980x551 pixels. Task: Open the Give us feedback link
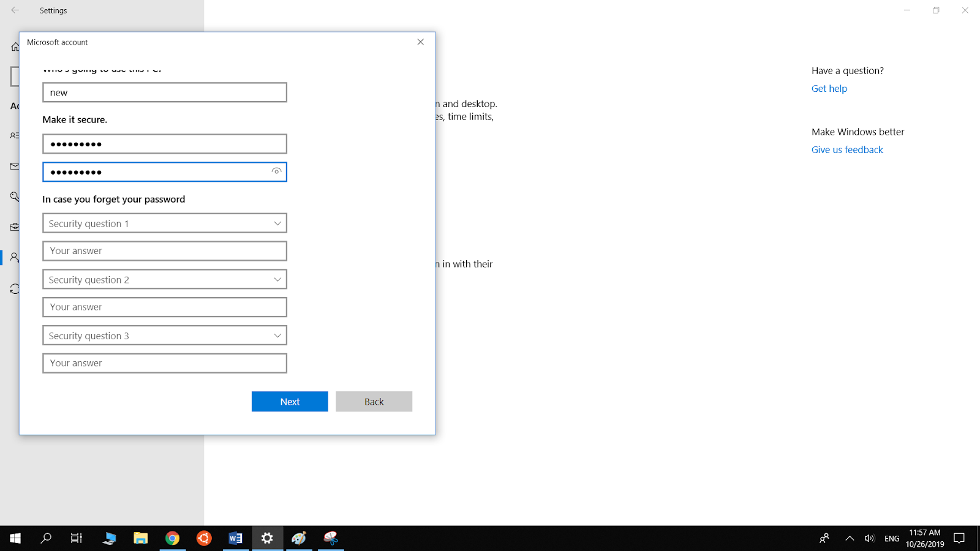click(x=847, y=149)
